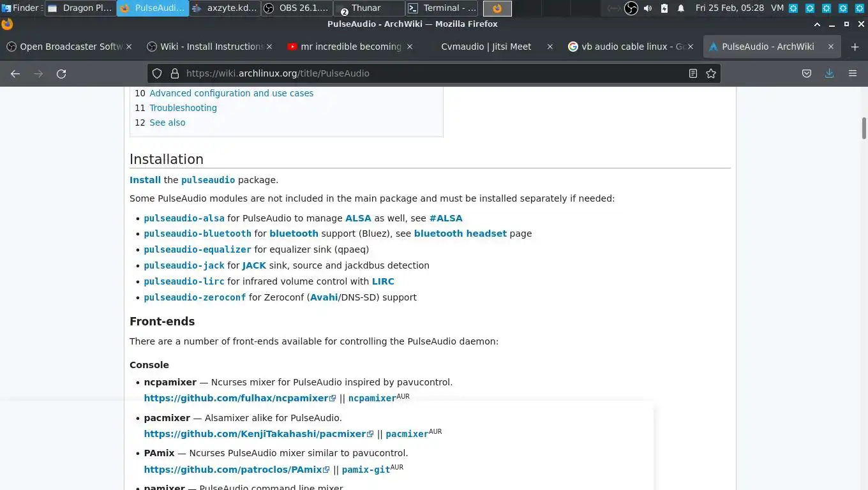Open the LIRC wiki link
The height and width of the screenshot is (490, 868).
383,281
